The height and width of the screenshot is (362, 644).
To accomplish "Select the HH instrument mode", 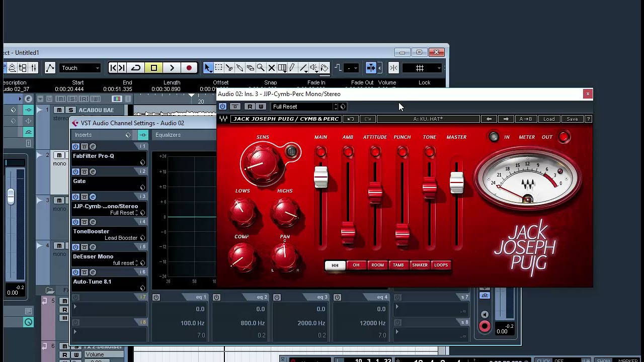I will pos(335,265).
